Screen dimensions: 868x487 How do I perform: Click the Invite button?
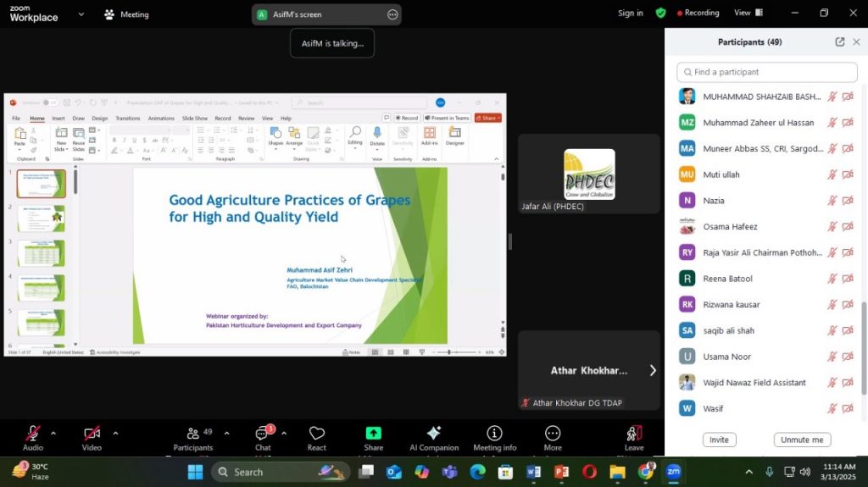(719, 440)
